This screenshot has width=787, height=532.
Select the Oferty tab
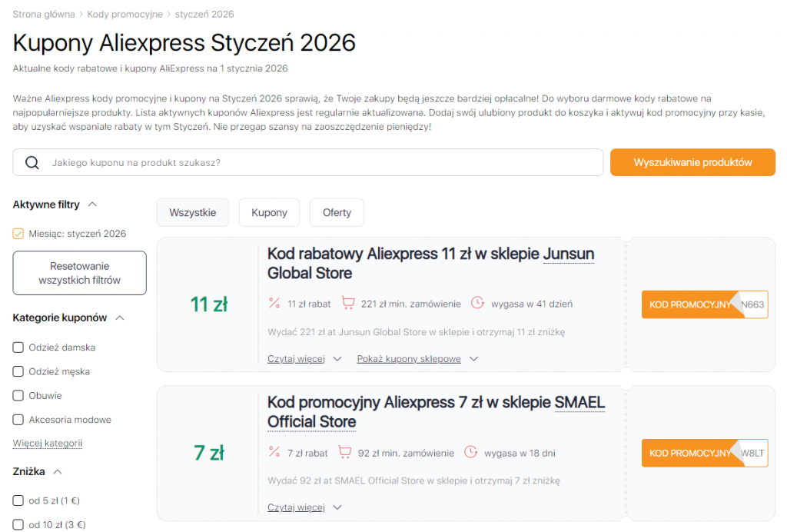coord(337,212)
